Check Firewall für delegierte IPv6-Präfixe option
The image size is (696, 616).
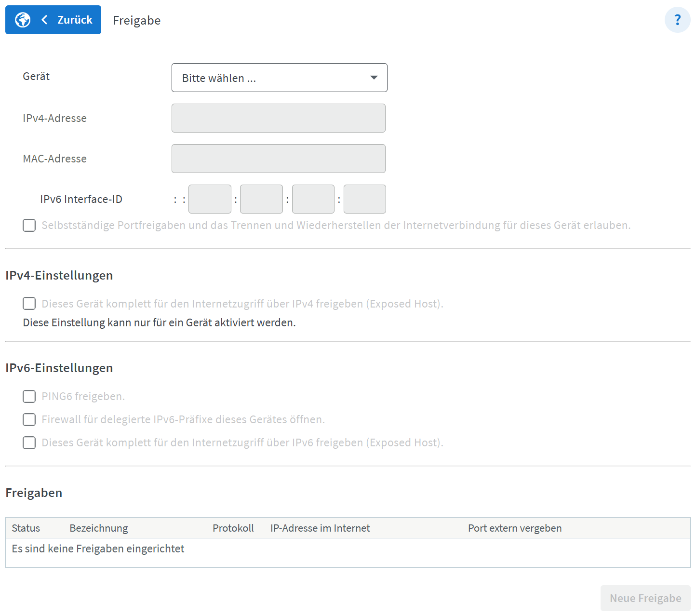coord(29,419)
